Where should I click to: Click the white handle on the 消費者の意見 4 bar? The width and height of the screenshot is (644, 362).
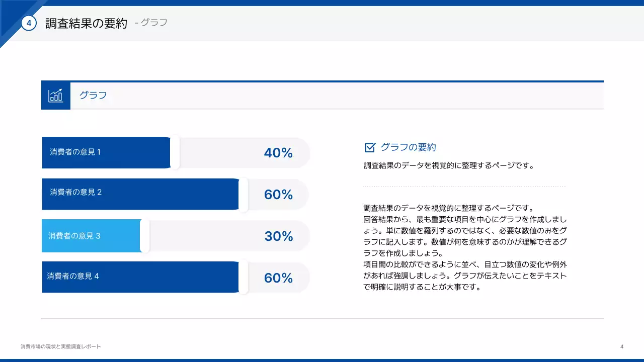coord(244,277)
